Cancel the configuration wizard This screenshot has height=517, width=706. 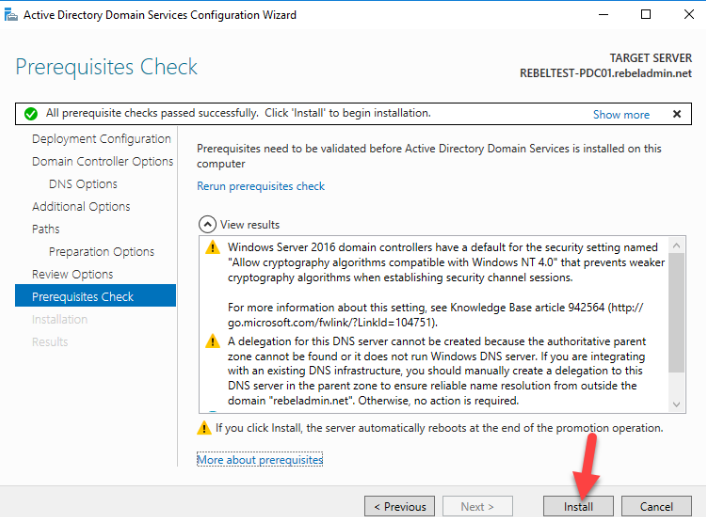point(656,506)
